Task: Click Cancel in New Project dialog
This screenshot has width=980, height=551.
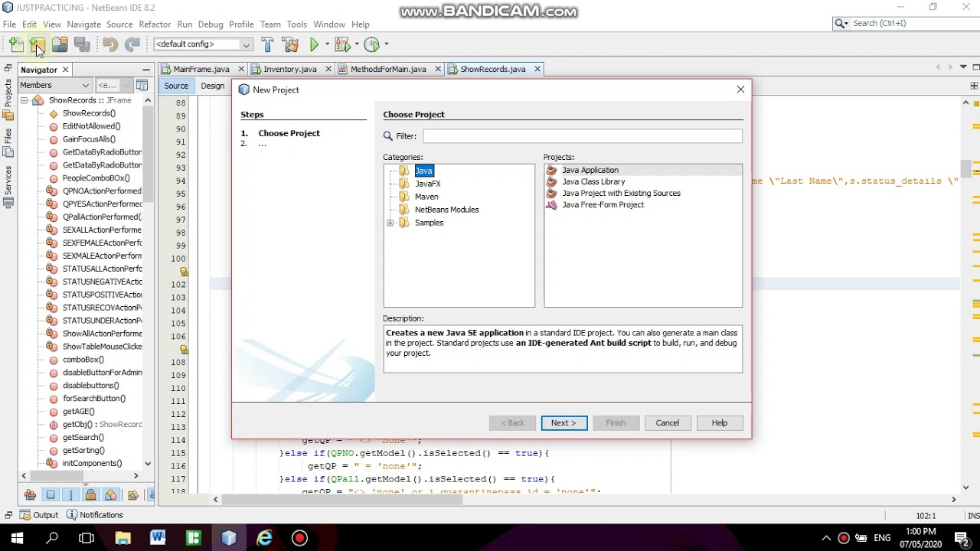Action: tap(667, 423)
